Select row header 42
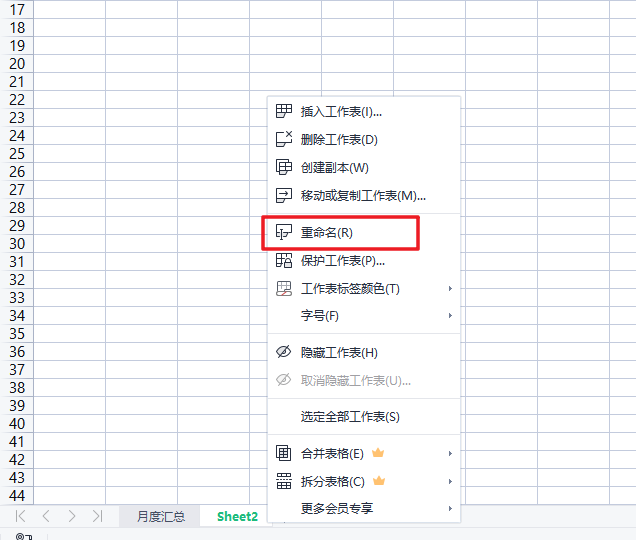Image resolution: width=636 pixels, height=540 pixels. tap(17, 460)
